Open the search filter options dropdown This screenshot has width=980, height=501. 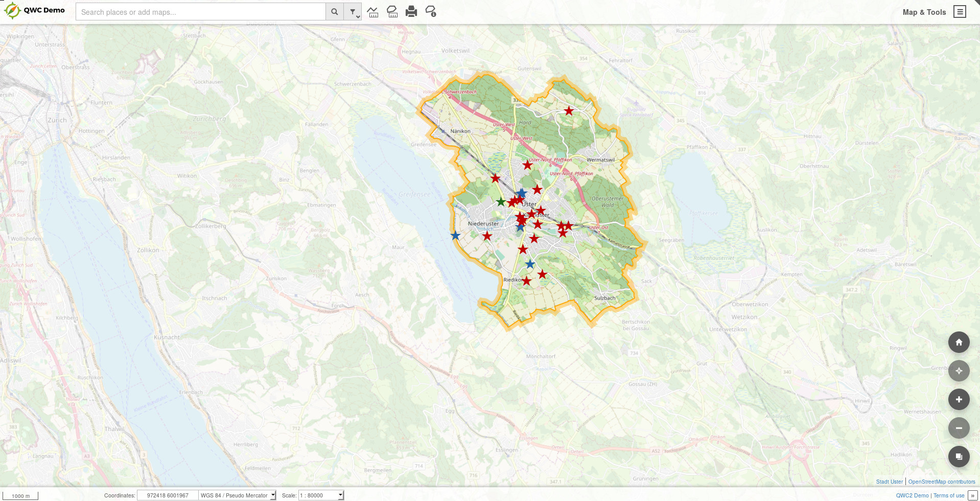(353, 12)
